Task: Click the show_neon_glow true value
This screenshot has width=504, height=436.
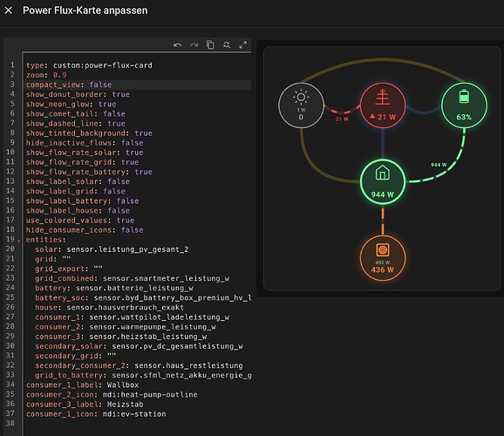Action: (x=107, y=104)
